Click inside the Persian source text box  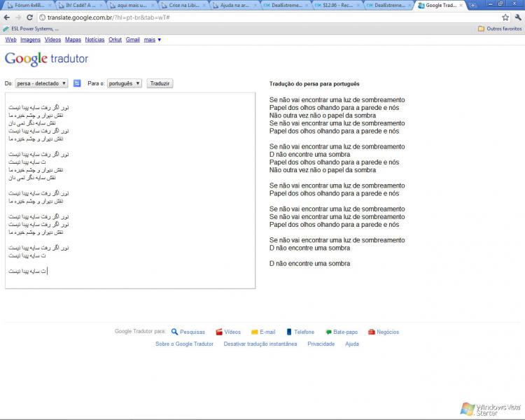pos(130,190)
